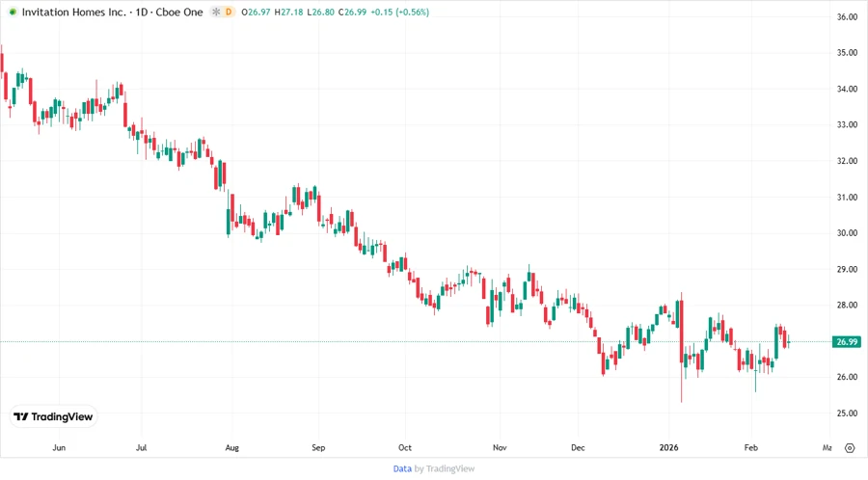Image resolution: width=868 pixels, height=480 pixels.
Task: Click the Jun time axis label
Action: [x=59, y=447]
